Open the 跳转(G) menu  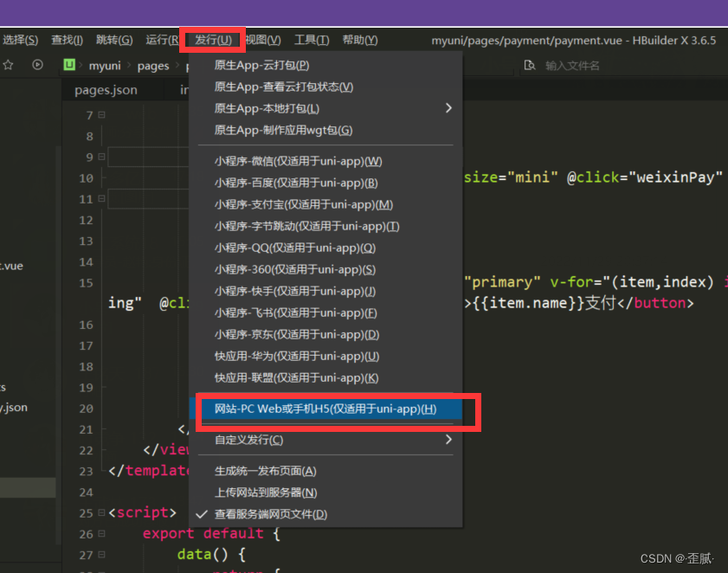point(114,41)
